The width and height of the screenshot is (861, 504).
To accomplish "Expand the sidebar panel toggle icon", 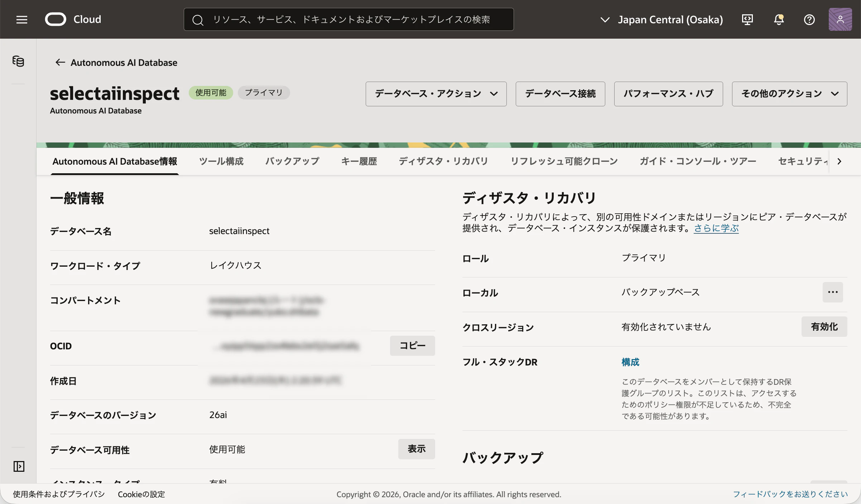I will [19, 466].
